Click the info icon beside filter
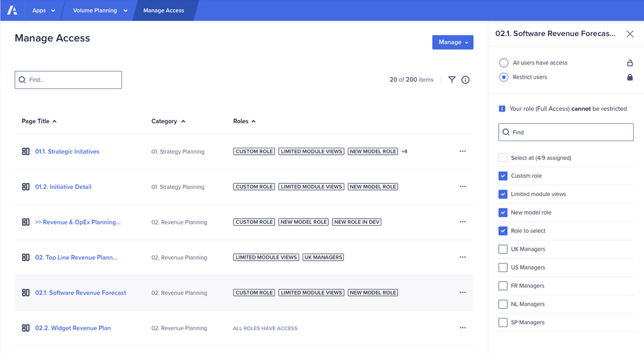Viewport: 644px width, 354px height. pos(465,80)
